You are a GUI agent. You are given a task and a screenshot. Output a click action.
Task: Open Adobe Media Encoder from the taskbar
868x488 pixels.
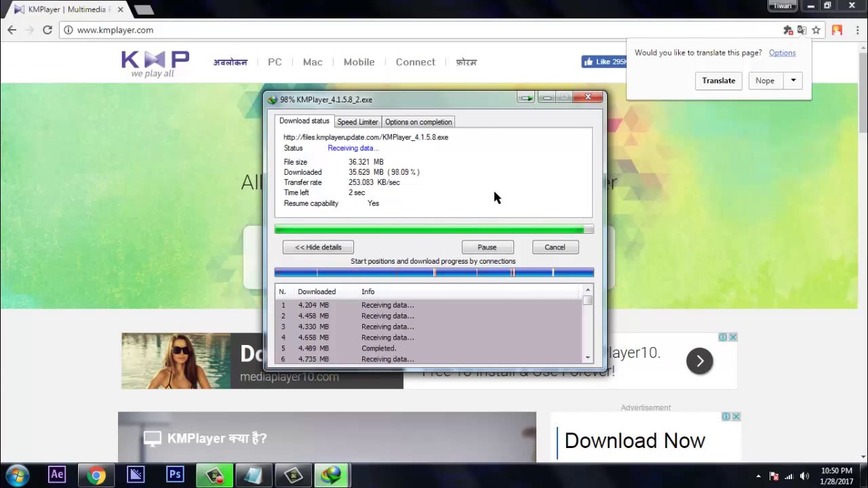coord(136,475)
